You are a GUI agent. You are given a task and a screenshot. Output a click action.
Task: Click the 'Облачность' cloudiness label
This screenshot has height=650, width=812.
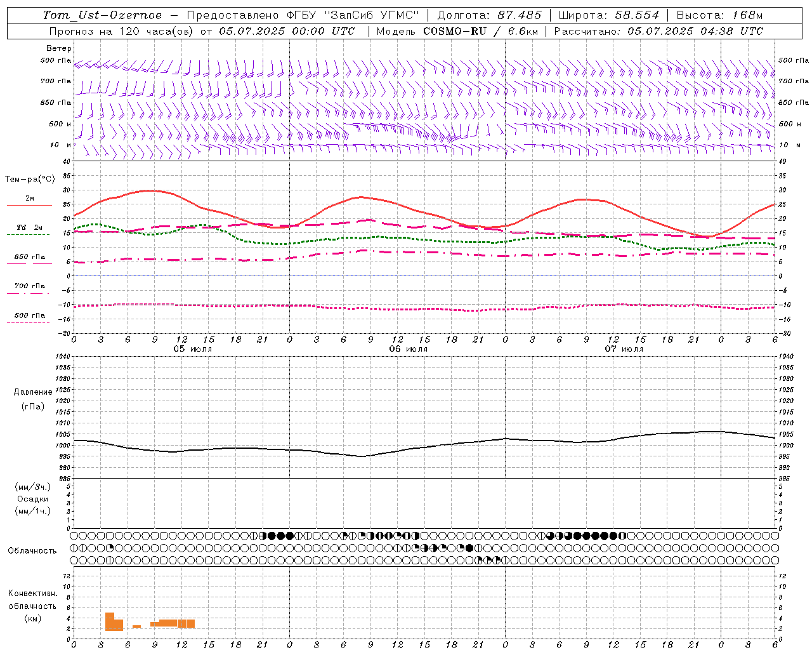32,551
